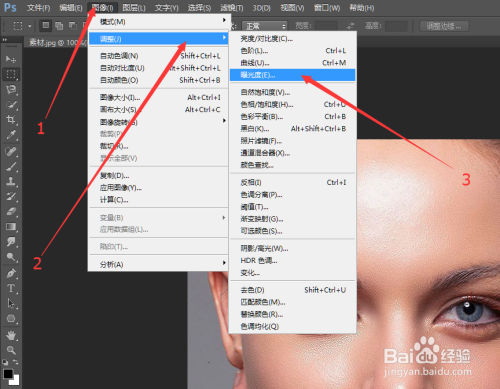The width and height of the screenshot is (500, 389).
Task: Select the Pen tool
Action: coord(11,273)
